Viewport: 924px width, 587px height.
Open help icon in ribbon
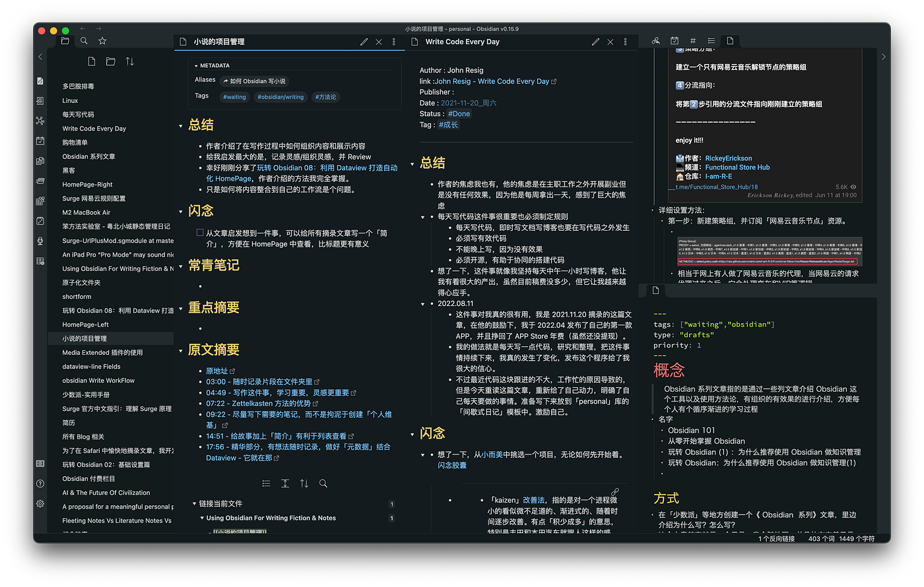(x=40, y=483)
